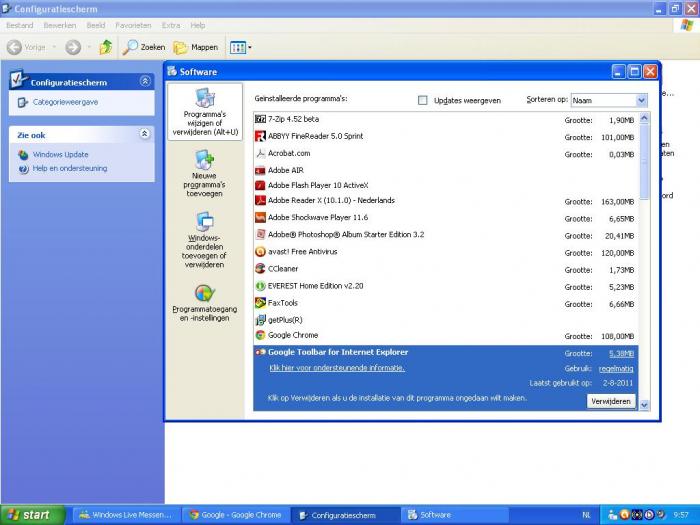Collapse the Configuratiescherm side panel
This screenshot has width=700, height=525.
[145, 81]
